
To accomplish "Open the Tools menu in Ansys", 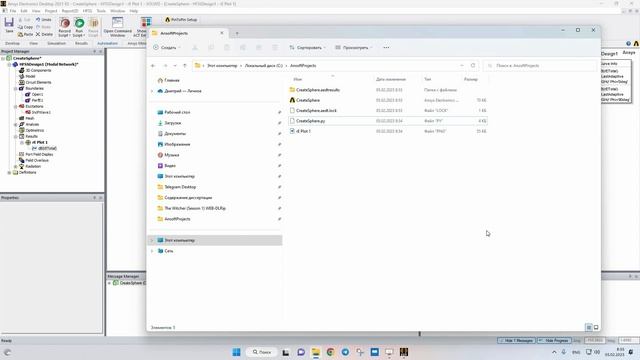I will tap(101, 11).
